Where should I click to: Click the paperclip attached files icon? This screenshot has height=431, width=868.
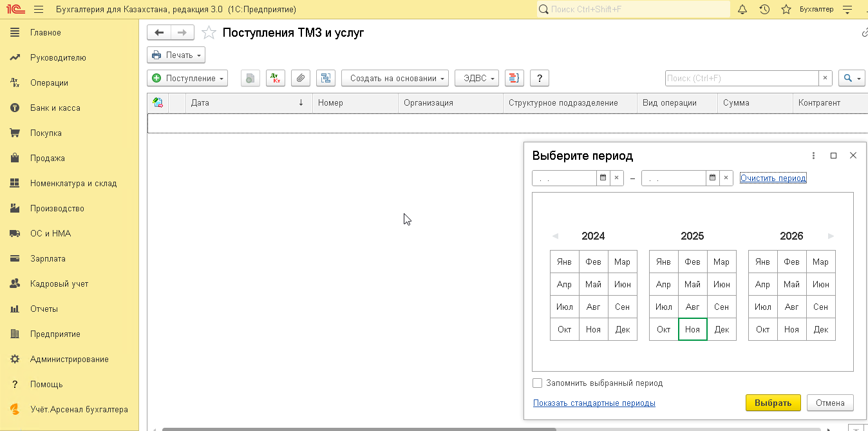tap(301, 79)
